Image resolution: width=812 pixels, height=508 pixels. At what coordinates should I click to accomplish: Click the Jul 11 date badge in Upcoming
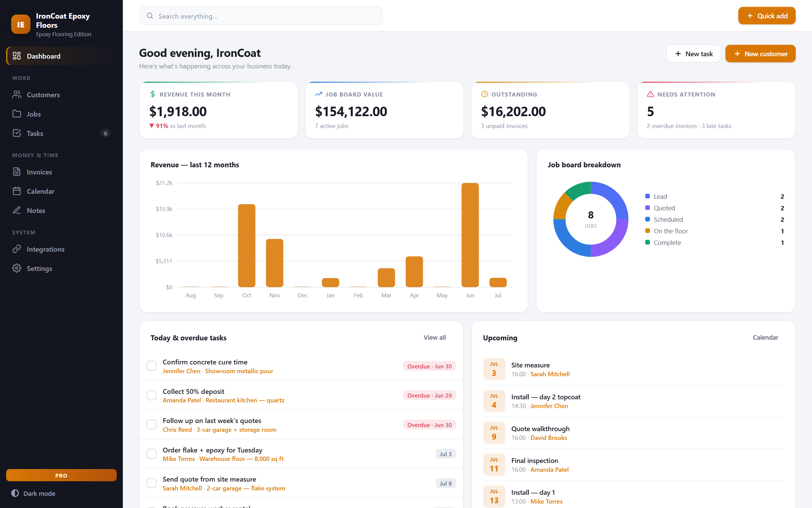494,465
